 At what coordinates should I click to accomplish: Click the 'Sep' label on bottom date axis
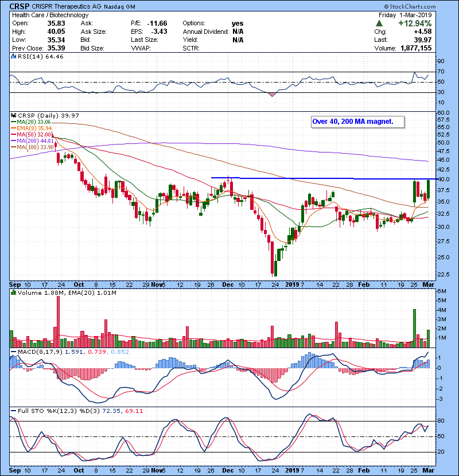click(x=15, y=470)
